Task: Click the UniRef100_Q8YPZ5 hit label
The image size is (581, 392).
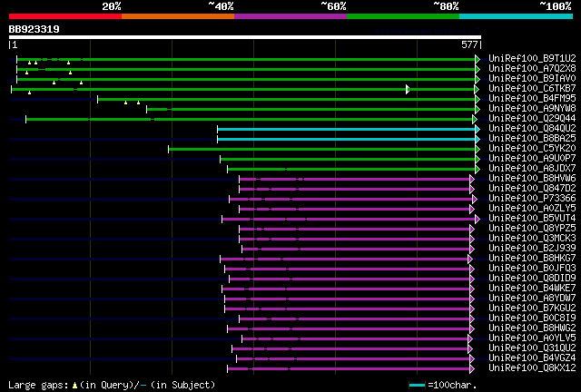Action: point(532,229)
